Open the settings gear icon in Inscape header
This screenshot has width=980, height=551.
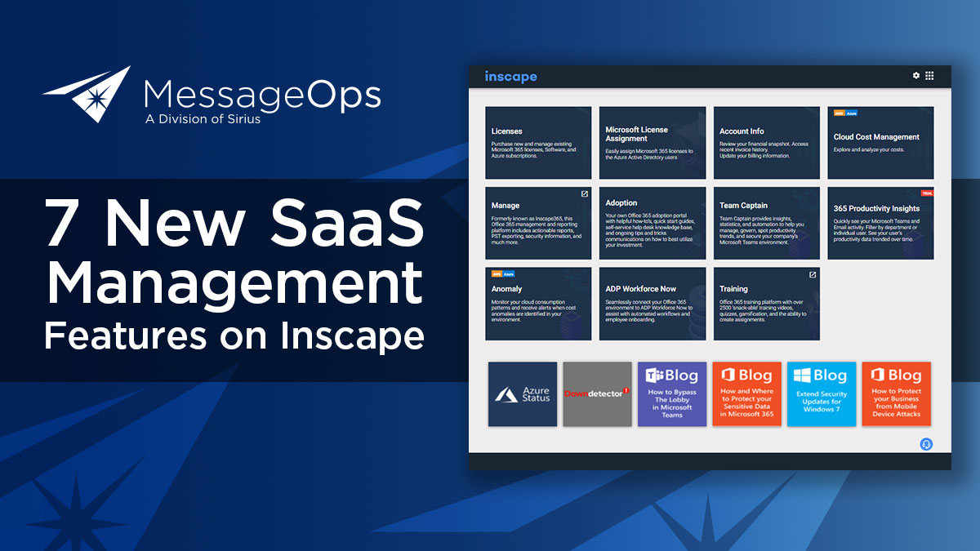click(x=916, y=76)
